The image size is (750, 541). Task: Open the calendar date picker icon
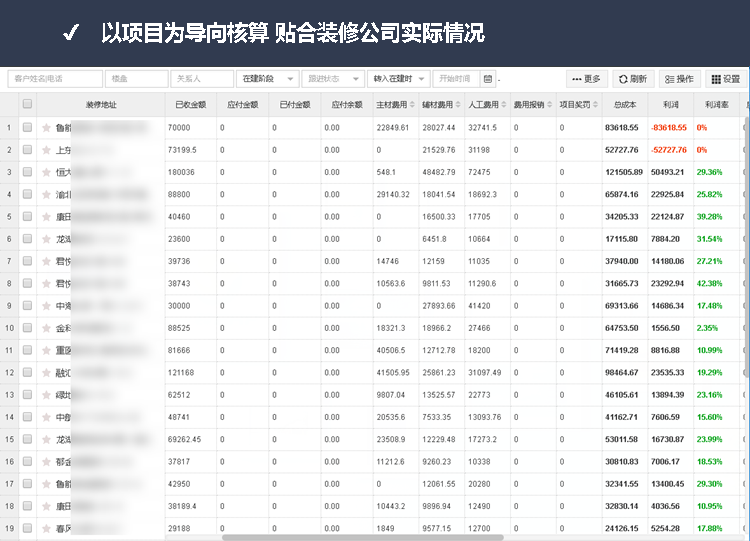click(487, 79)
